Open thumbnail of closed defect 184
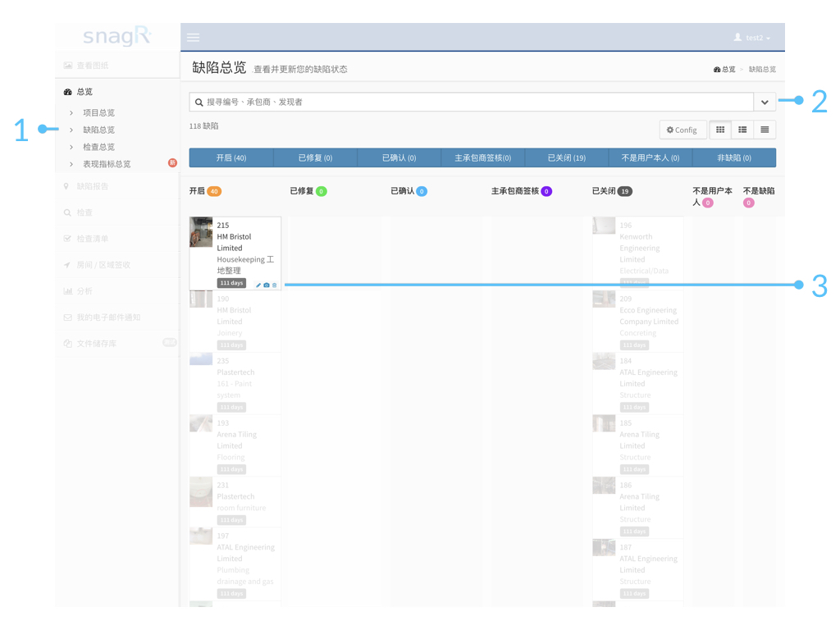This screenshot has height=630, width=840. coord(604,361)
